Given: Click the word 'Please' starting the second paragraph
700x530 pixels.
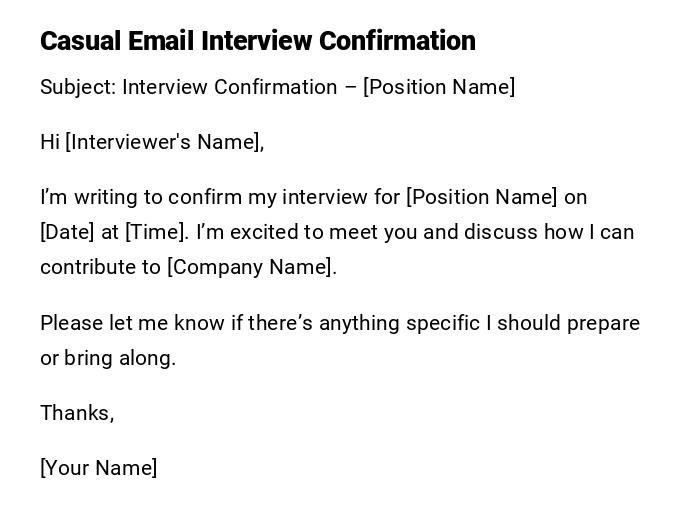Looking at the screenshot, I should click(73, 323).
